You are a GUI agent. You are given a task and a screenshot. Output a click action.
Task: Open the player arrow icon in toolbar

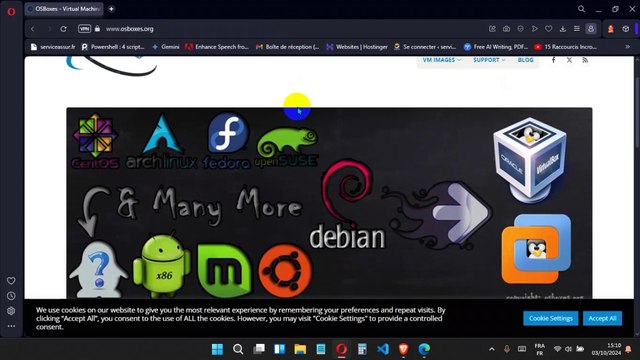click(534, 29)
